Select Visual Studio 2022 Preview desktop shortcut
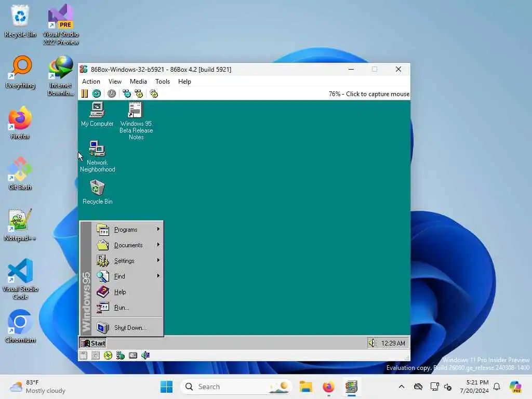532x399 pixels. pyautogui.click(x=61, y=24)
